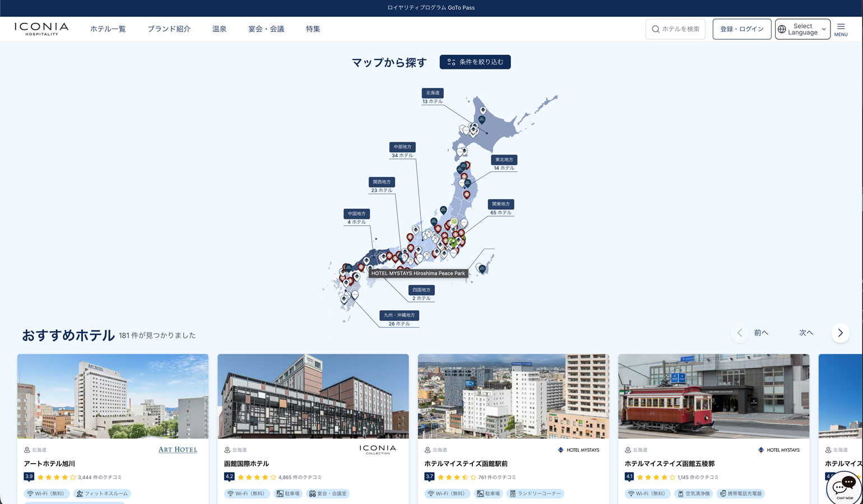
Task: Click the 函館国際ホテル hotel name
Action: [x=247, y=464]
